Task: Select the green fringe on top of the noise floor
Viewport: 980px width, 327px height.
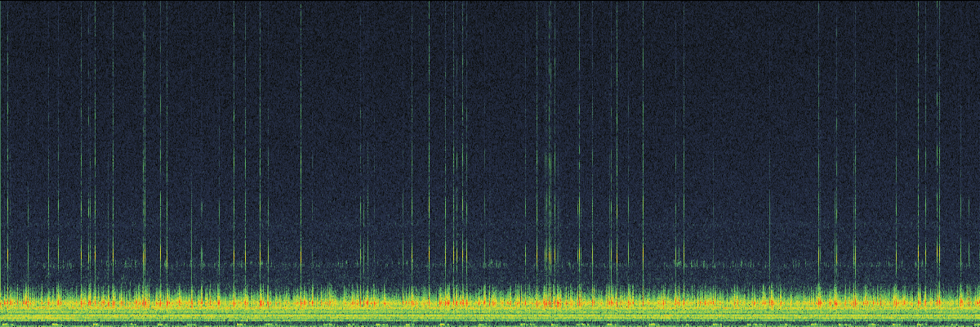Action: click(490, 290)
